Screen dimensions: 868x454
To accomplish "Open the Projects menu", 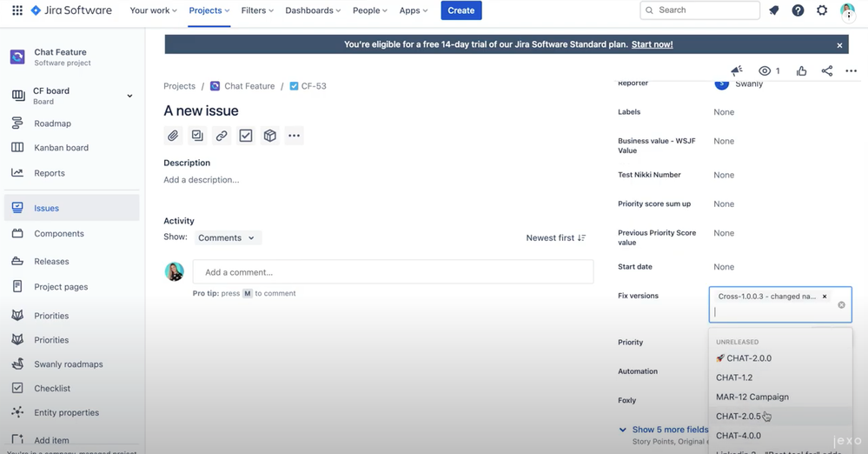I will (209, 10).
